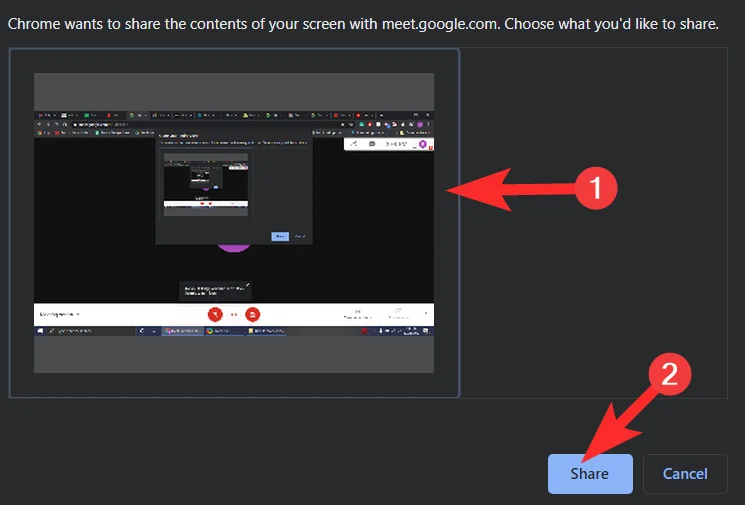Click the red microphone mute button in preview
The image size is (745, 505).
point(214,314)
